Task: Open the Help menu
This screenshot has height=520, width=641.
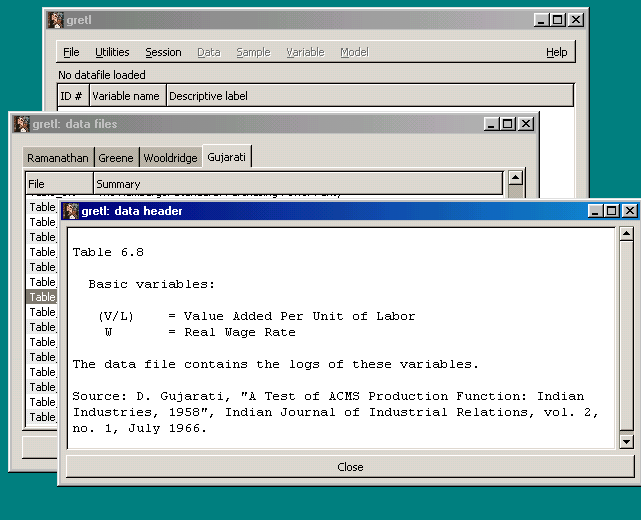Action: [x=556, y=52]
